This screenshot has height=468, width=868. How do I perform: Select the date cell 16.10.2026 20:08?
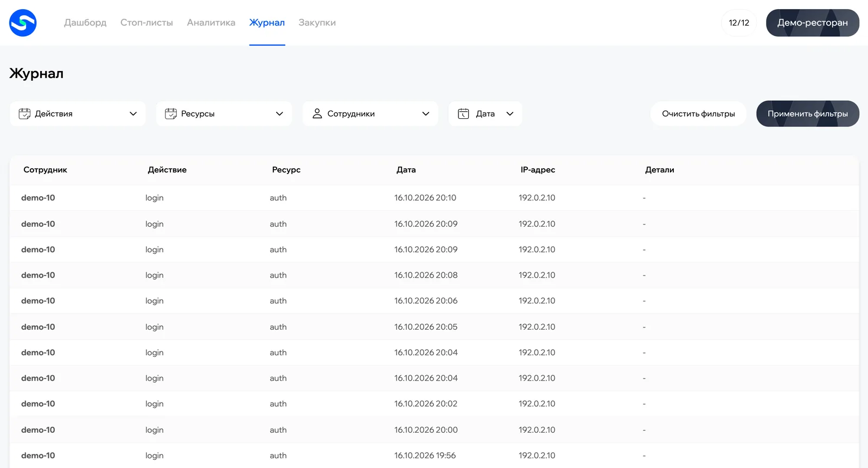tap(426, 275)
